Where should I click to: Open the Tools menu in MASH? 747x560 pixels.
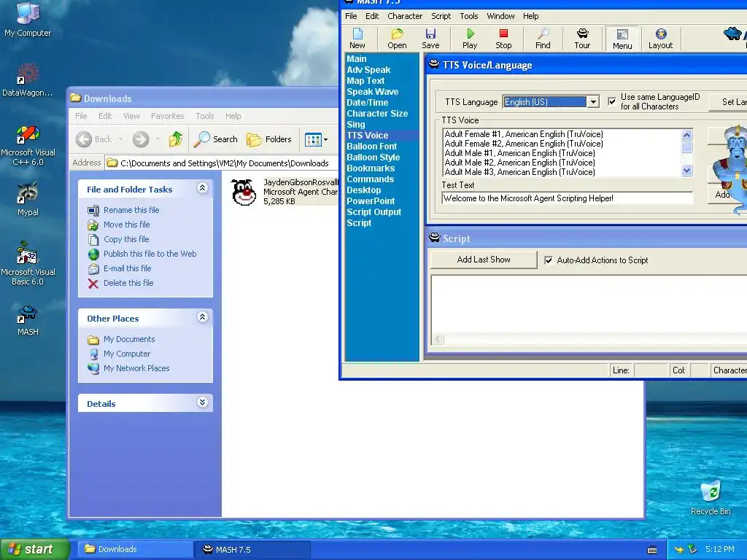tap(469, 16)
